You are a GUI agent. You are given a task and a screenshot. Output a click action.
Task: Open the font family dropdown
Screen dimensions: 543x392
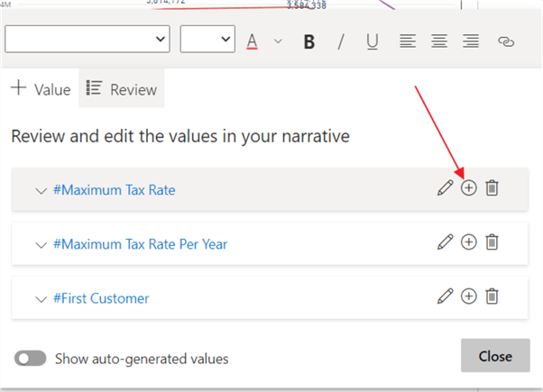(87, 39)
